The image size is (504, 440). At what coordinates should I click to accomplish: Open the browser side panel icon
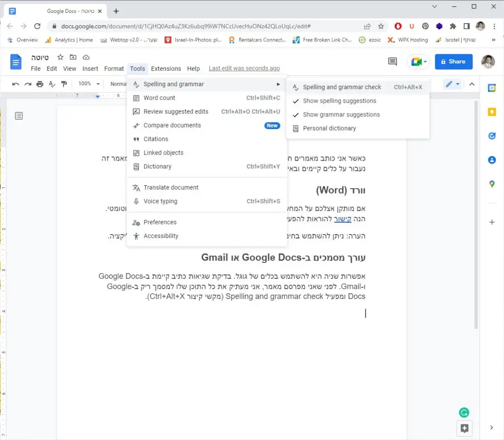point(467,26)
